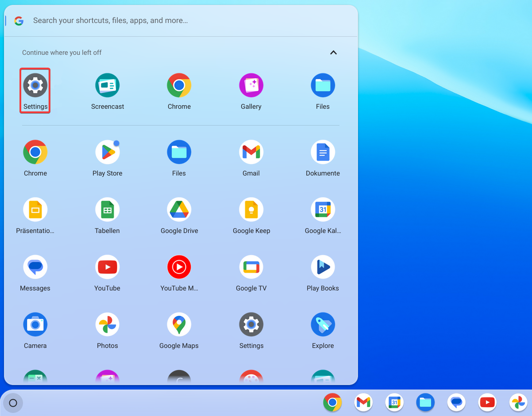Open Messages from the apps grid
Image resolution: width=532 pixels, height=416 pixels.
click(35, 273)
